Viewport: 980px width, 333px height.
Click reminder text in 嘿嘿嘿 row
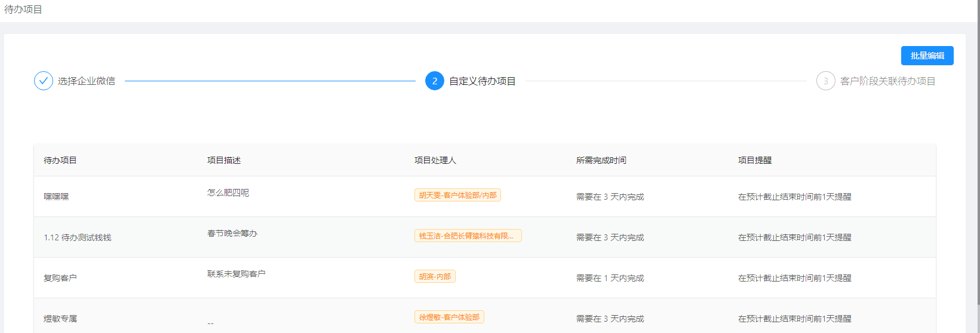pyautogui.click(x=795, y=197)
